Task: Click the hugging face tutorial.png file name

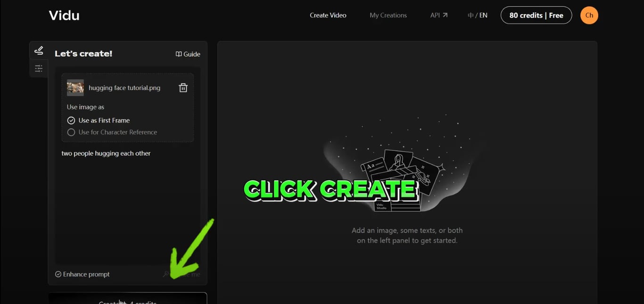Action: point(124,88)
